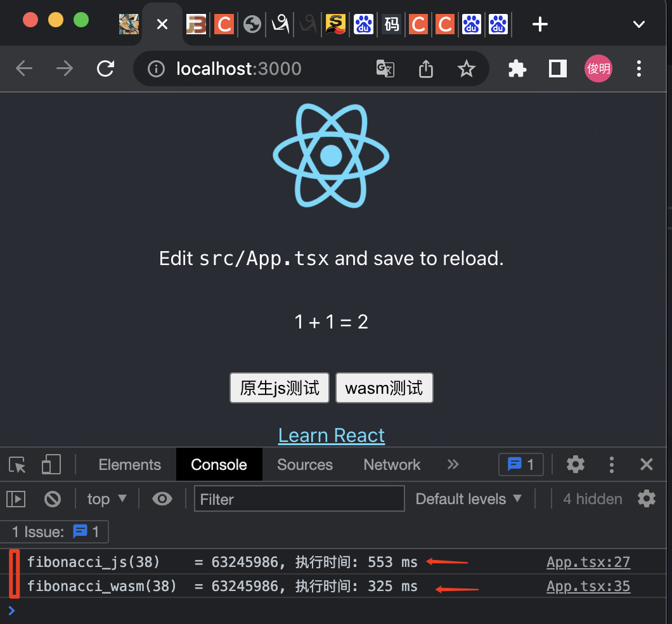Toggle the browser side panel
The width and height of the screenshot is (672, 624).
click(x=557, y=68)
